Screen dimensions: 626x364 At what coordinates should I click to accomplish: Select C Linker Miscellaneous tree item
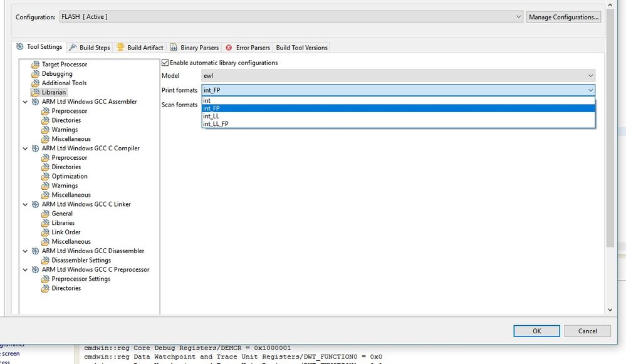coord(71,241)
